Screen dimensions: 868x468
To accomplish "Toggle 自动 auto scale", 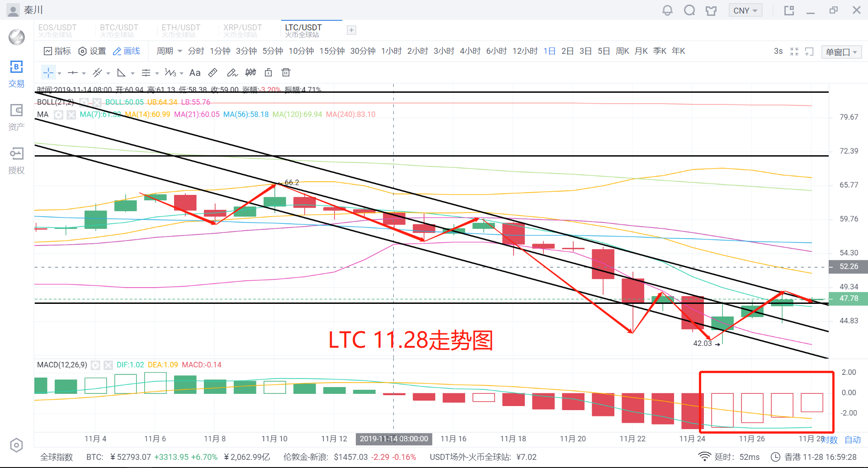I will pos(853,440).
